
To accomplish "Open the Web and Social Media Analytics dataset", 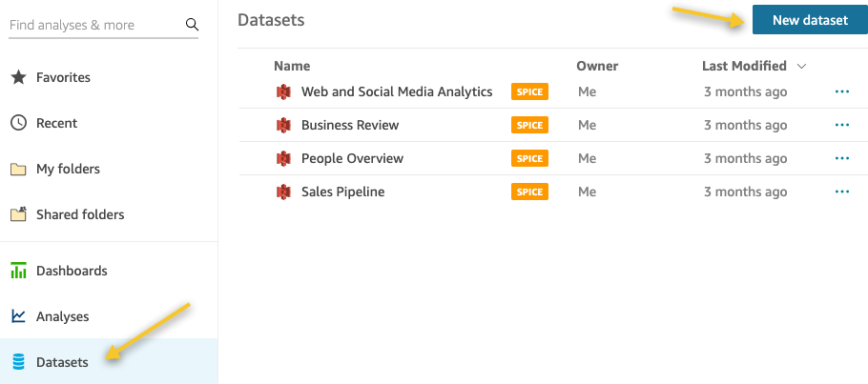I will coord(396,91).
